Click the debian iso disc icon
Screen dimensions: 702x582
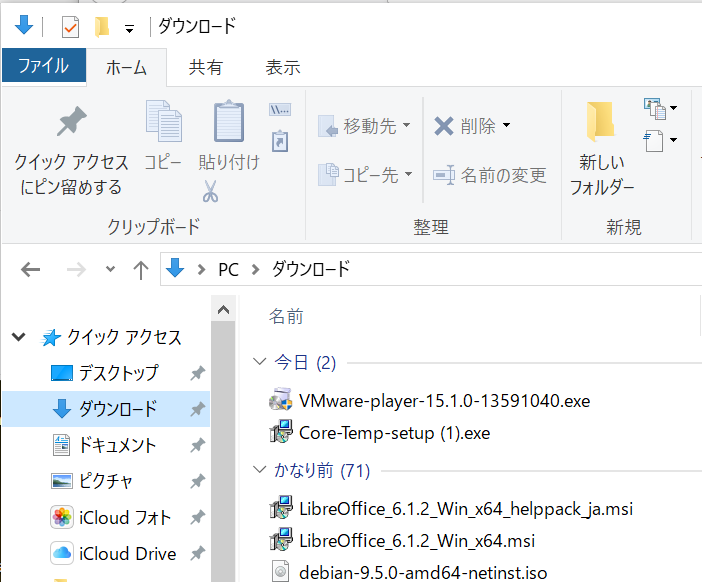click(280, 571)
